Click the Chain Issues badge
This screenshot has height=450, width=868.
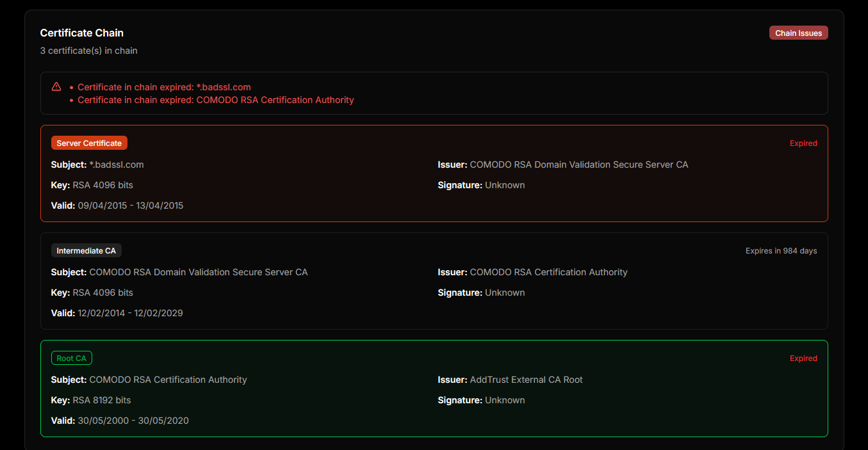click(x=798, y=33)
